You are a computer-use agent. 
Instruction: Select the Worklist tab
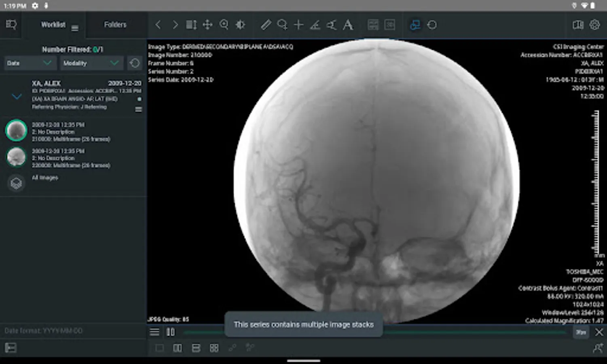[x=53, y=25]
